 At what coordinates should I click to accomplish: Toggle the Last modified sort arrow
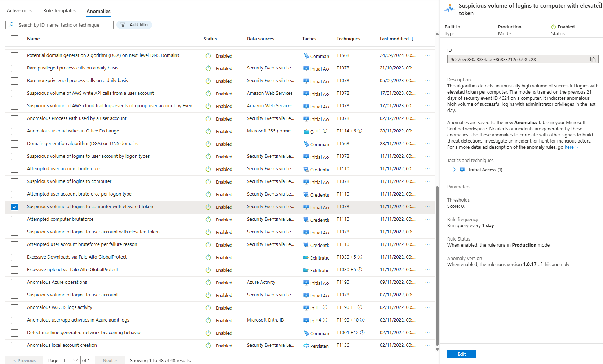412,39
